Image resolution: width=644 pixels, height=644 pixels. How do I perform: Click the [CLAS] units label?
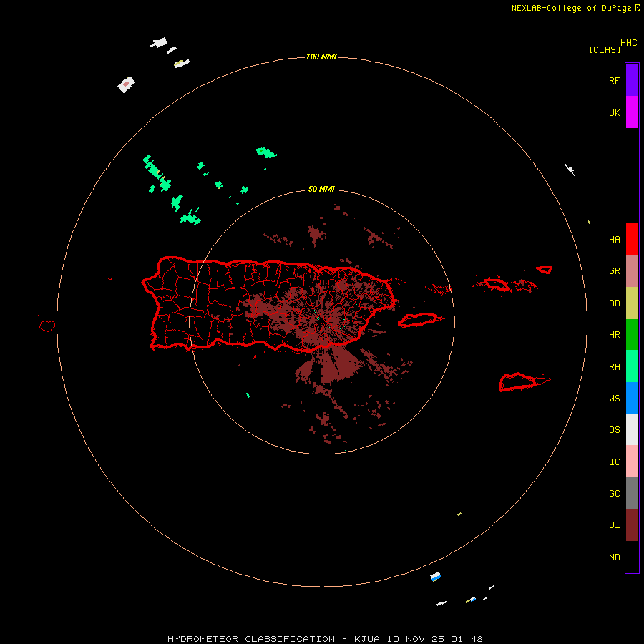click(605, 49)
